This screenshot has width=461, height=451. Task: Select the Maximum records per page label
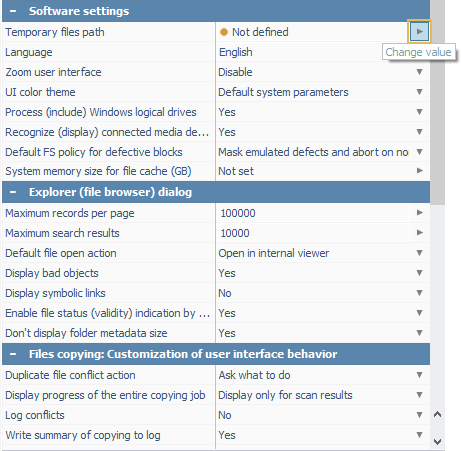(x=70, y=213)
